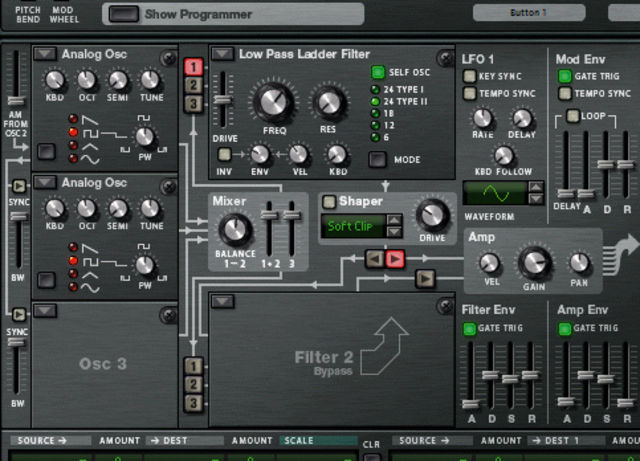Toggle Mod Env LOOP button

pos(573,116)
